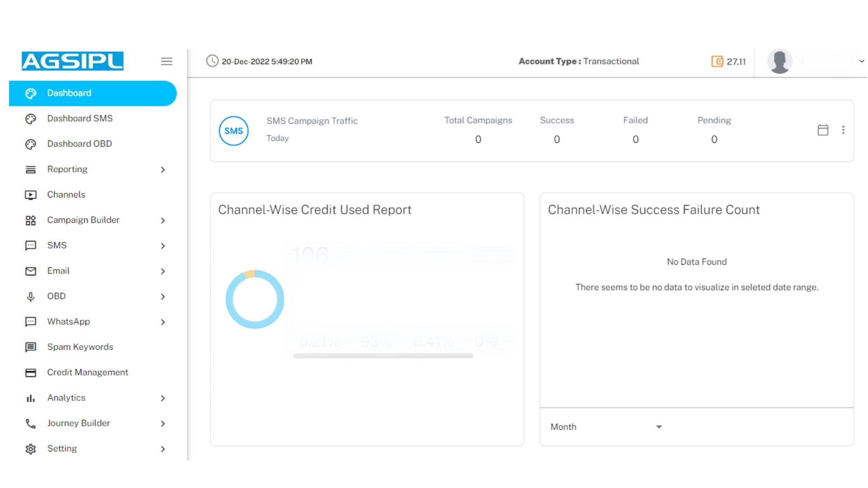Open Spam Keywords menu item
This screenshot has width=868, height=488.
point(93,347)
